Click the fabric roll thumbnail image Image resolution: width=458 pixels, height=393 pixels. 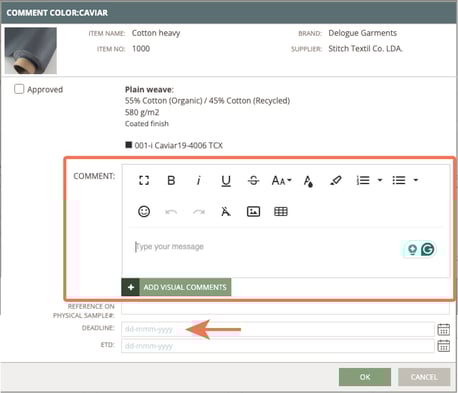coord(31,51)
